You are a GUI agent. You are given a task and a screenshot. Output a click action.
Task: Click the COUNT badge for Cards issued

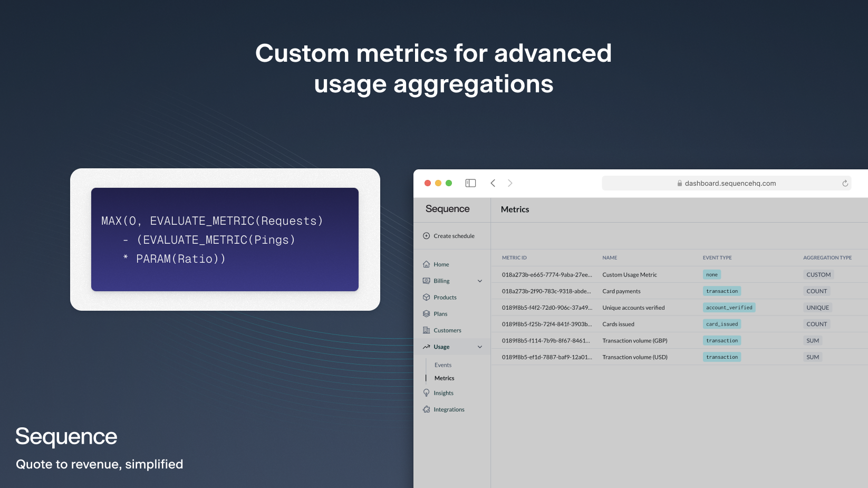click(817, 324)
